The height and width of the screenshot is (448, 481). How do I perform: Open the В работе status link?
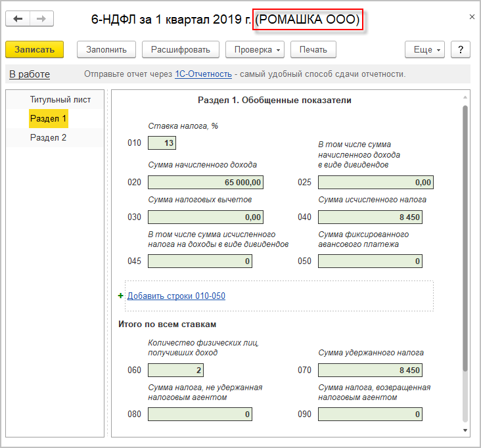click(30, 74)
